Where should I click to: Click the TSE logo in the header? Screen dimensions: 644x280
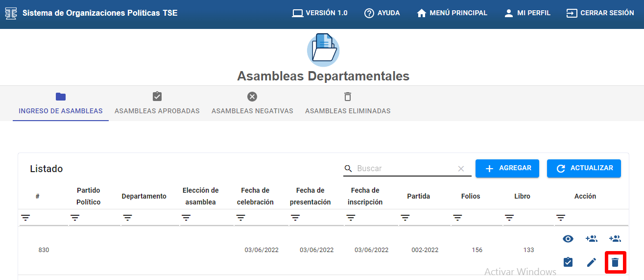tap(11, 13)
